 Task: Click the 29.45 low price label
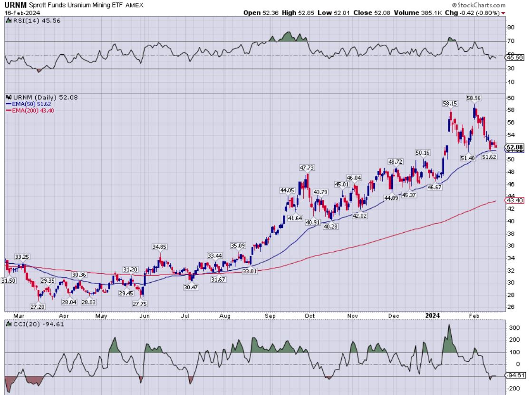tap(126, 293)
